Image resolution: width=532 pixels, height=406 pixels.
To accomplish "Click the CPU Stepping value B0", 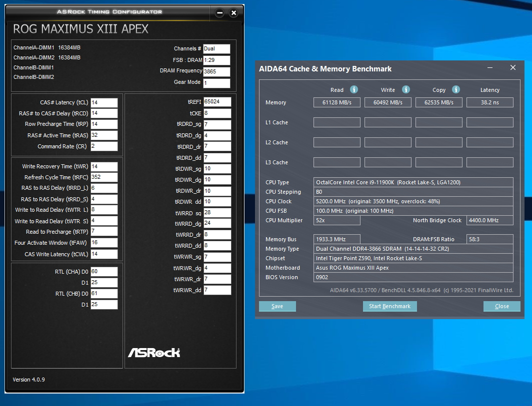I will [413, 192].
